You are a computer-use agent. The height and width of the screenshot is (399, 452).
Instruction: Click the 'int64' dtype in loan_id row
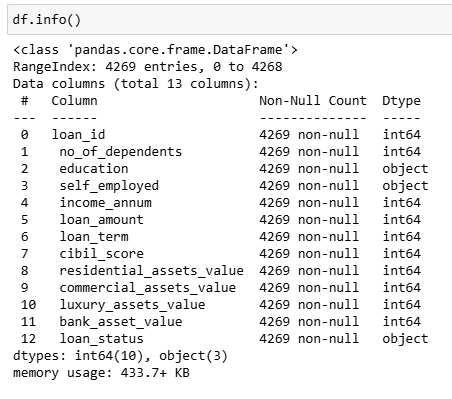[401, 135]
